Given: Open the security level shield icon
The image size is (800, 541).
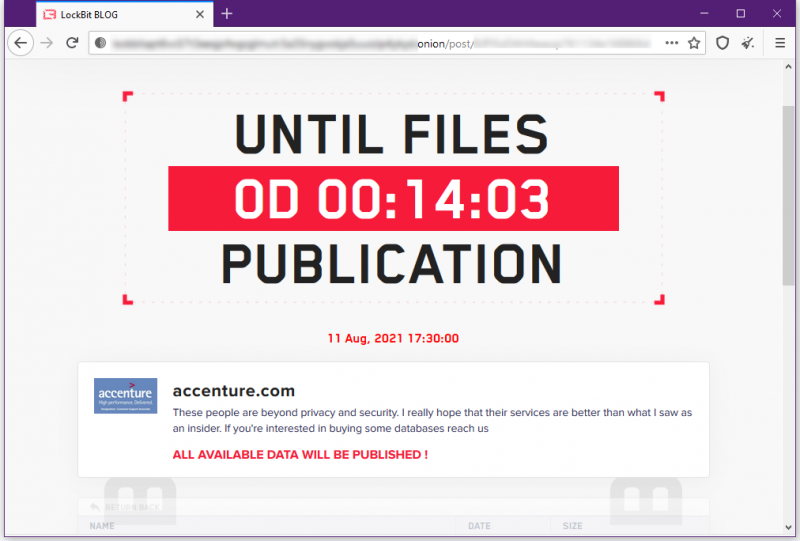Looking at the screenshot, I should tap(722, 43).
